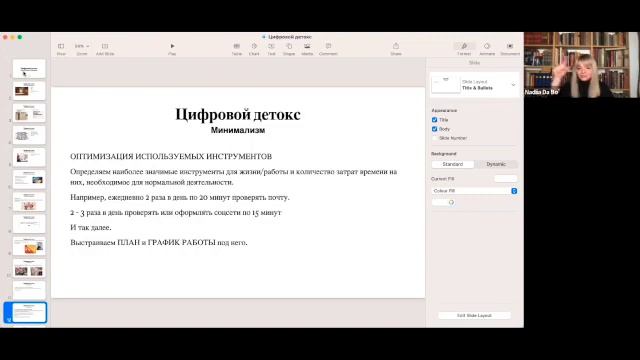Uncheck the Body appearance checkbox

pos(434,129)
